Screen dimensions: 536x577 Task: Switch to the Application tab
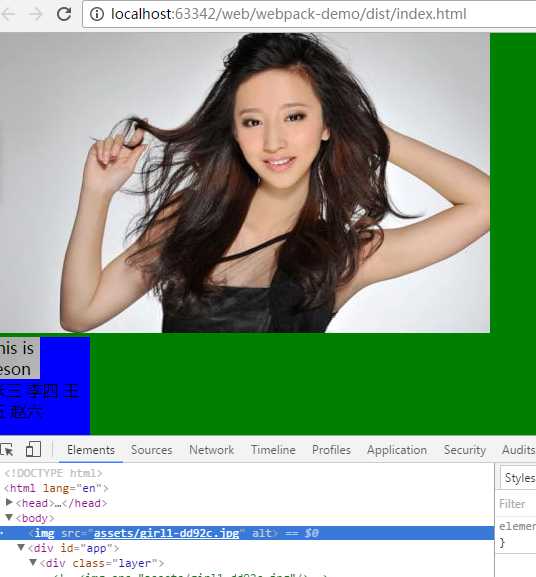pos(397,450)
